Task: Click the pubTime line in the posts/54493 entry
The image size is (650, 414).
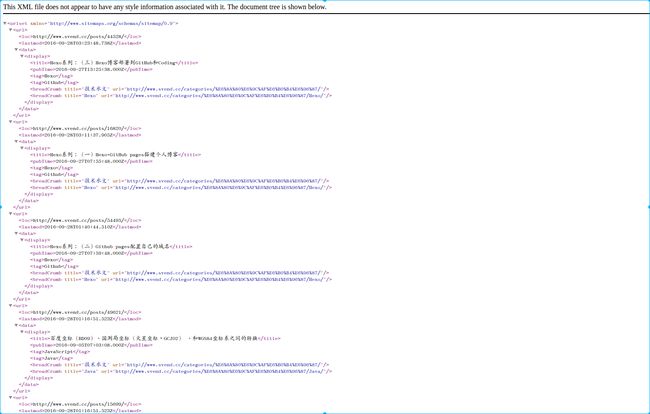Action: click(x=91, y=254)
